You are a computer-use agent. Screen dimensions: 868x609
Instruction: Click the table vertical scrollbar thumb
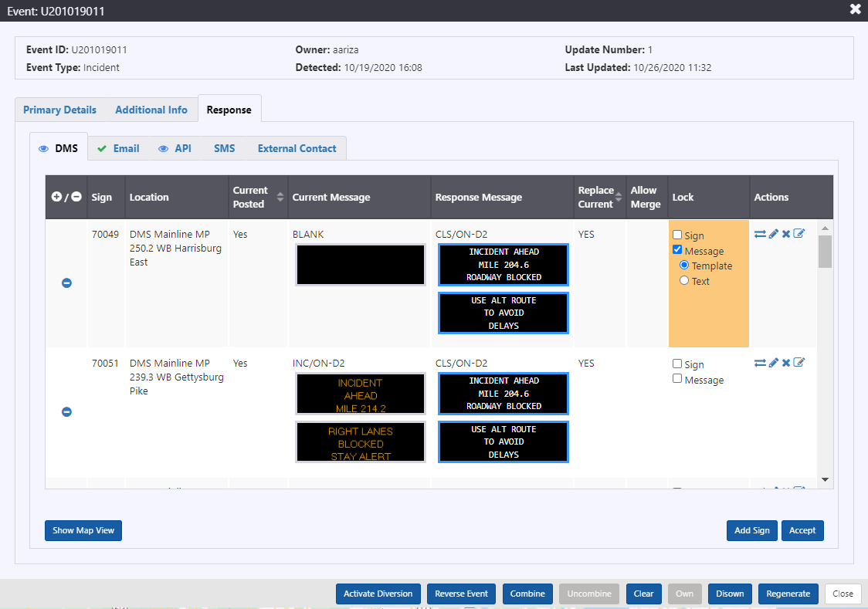825,252
